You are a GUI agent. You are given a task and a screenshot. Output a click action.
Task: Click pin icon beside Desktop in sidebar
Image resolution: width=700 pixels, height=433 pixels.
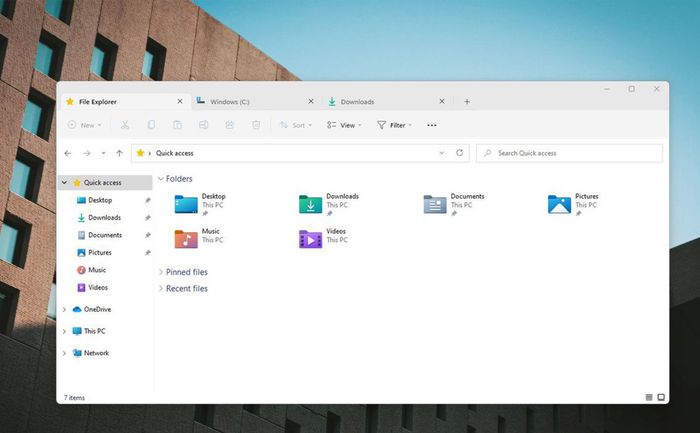point(148,200)
